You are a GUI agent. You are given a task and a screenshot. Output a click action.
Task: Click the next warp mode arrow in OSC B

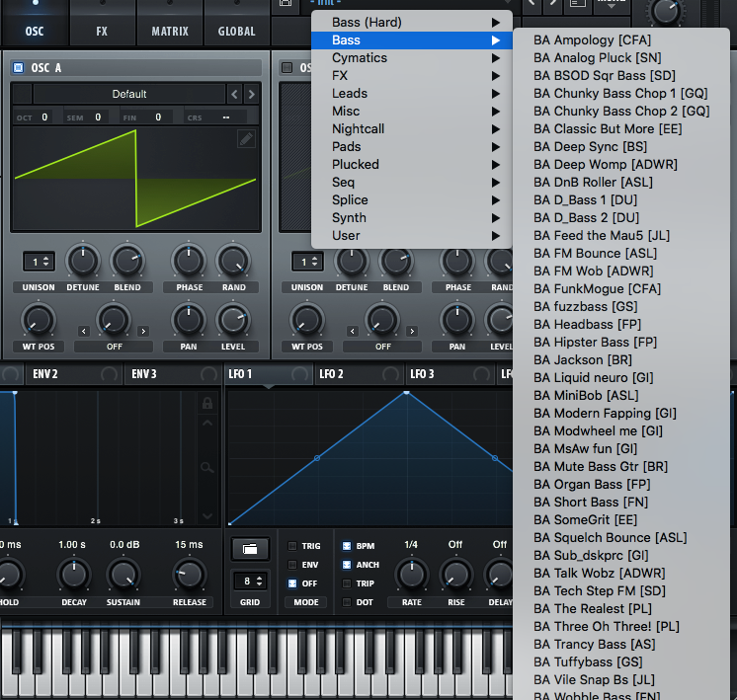coord(412,331)
